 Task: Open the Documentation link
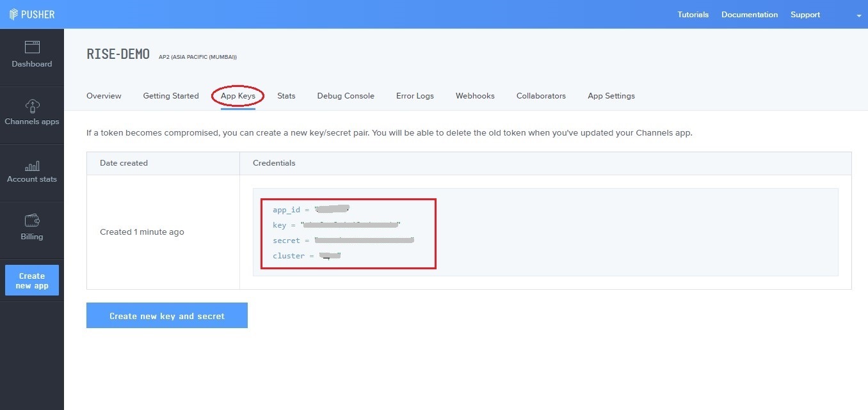point(750,15)
